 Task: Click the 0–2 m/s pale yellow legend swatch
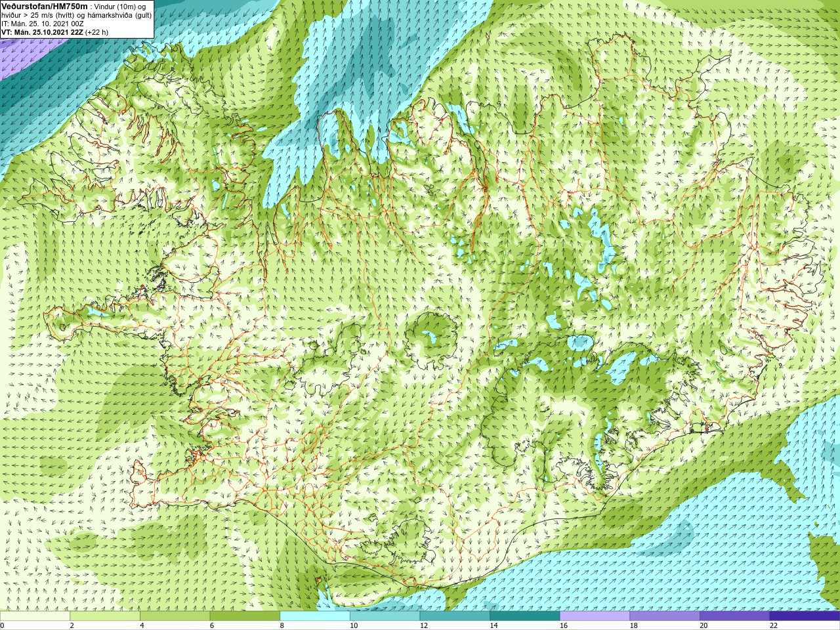tap(35, 616)
